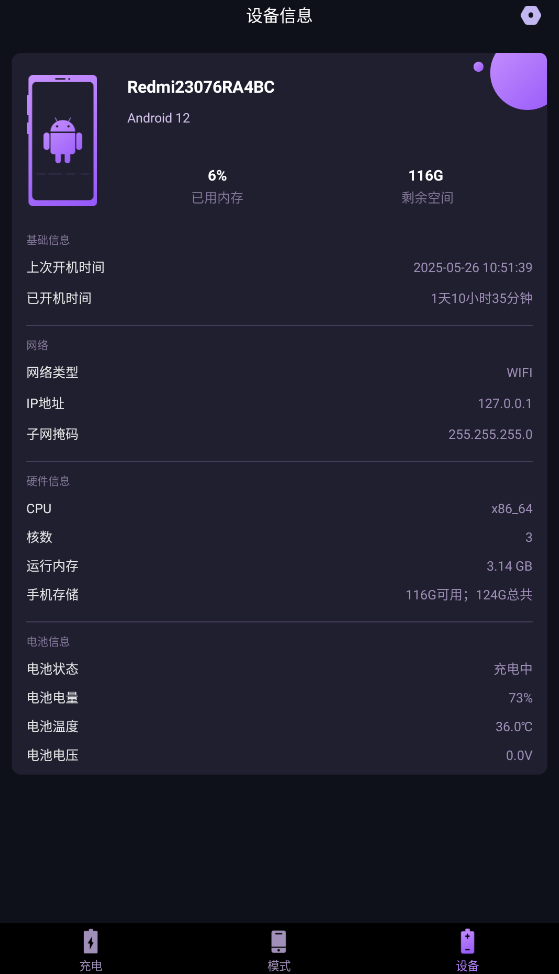Screen dimensions: 559x974
Task: Select the Redmi23076RA4BC device name
Action: tap(201, 88)
